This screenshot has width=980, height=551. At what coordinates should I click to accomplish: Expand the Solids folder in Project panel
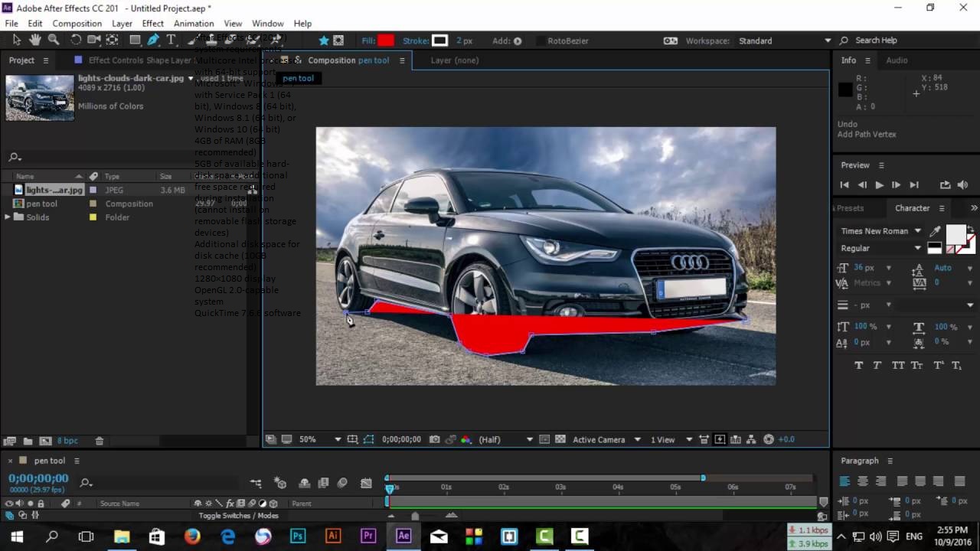point(8,217)
